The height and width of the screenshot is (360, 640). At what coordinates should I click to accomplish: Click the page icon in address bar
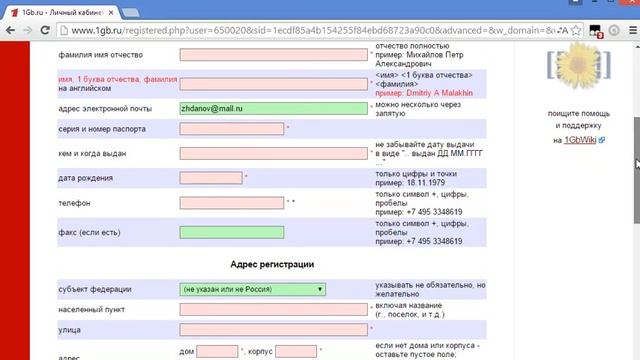(x=63, y=30)
